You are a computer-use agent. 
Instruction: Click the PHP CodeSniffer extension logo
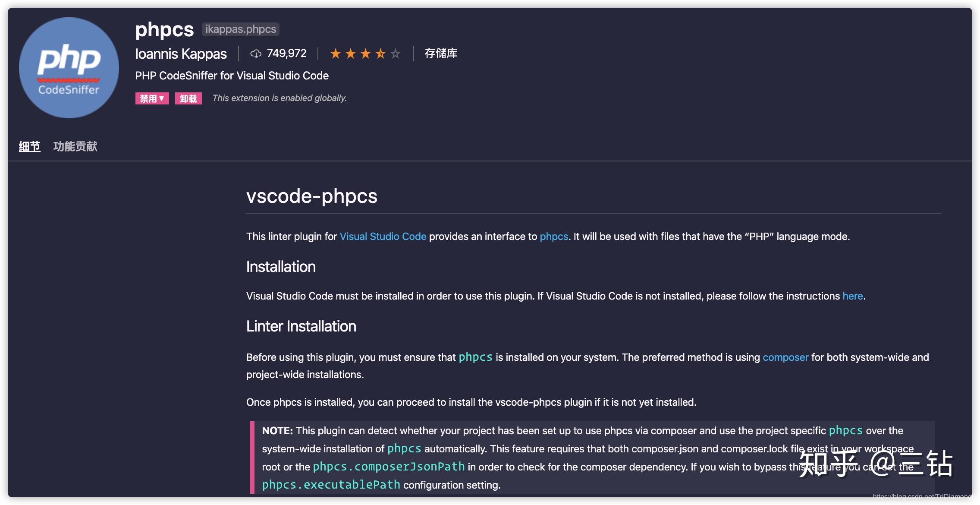[68, 68]
